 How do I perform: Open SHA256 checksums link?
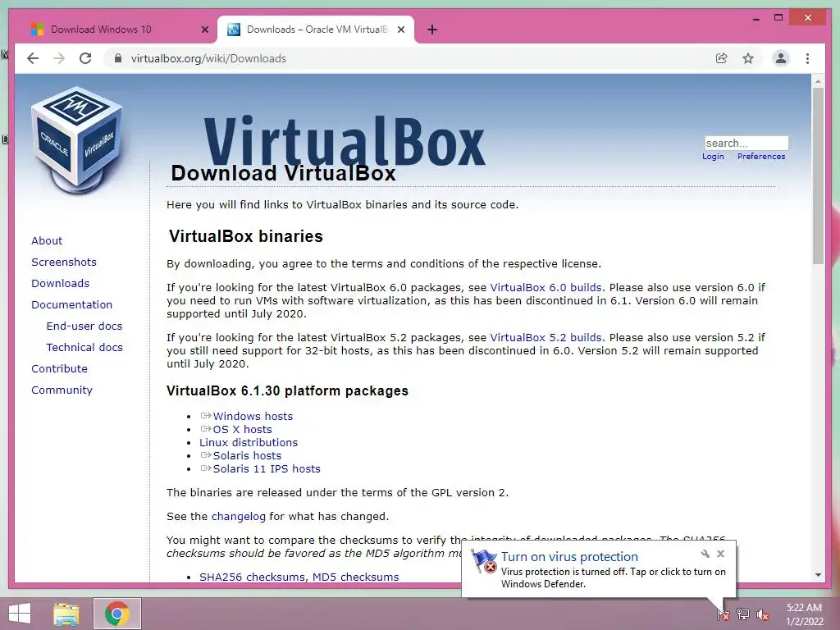[253, 577]
